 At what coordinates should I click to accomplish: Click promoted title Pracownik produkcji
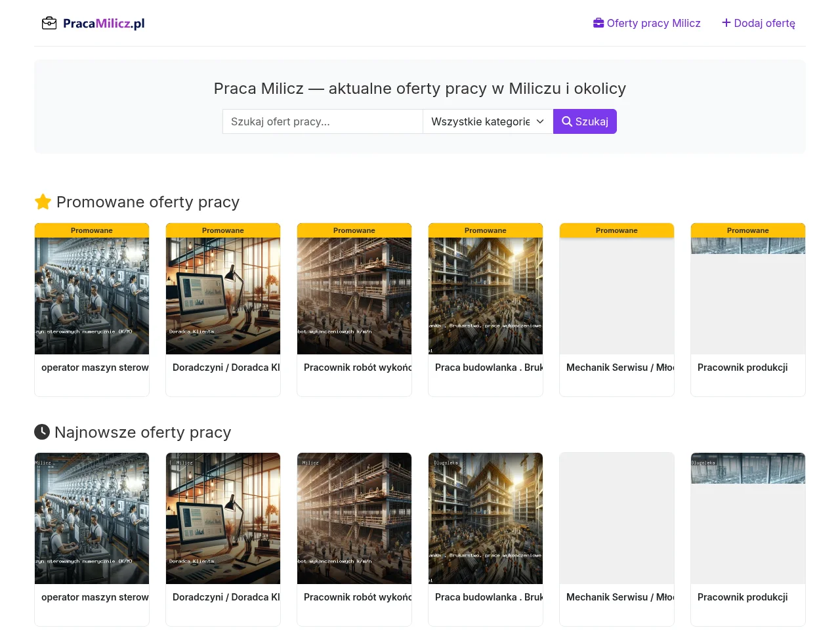click(742, 367)
